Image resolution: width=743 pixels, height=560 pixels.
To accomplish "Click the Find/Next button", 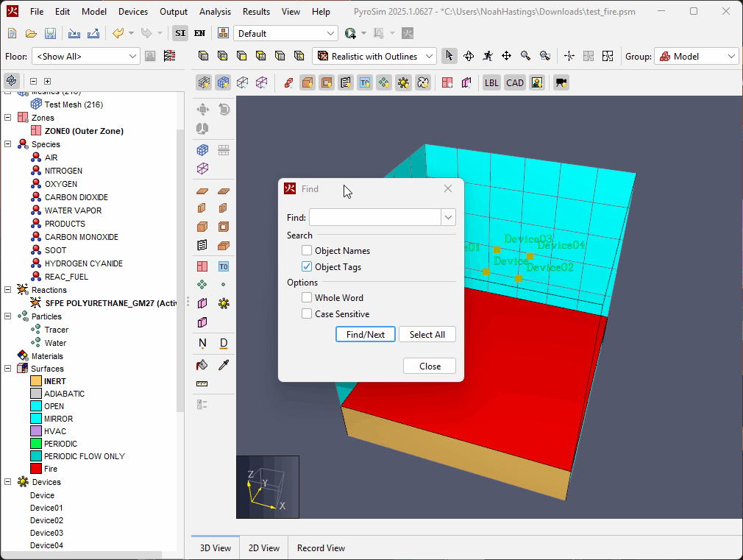I will (x=366, y=334).
